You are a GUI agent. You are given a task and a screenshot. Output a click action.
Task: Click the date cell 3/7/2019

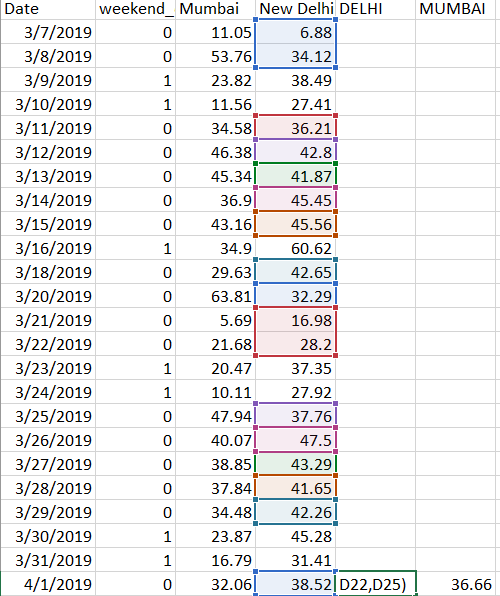coord(48,32)
